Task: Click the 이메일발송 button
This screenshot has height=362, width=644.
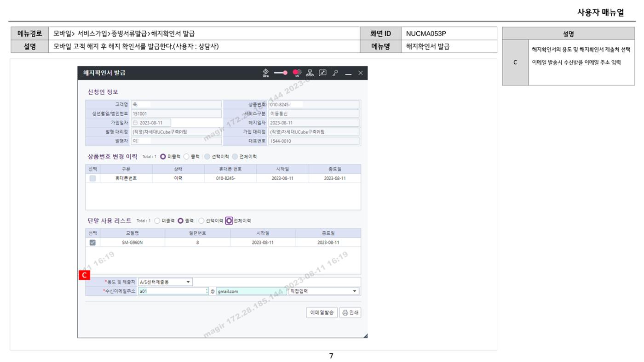Action: [322, 313]
